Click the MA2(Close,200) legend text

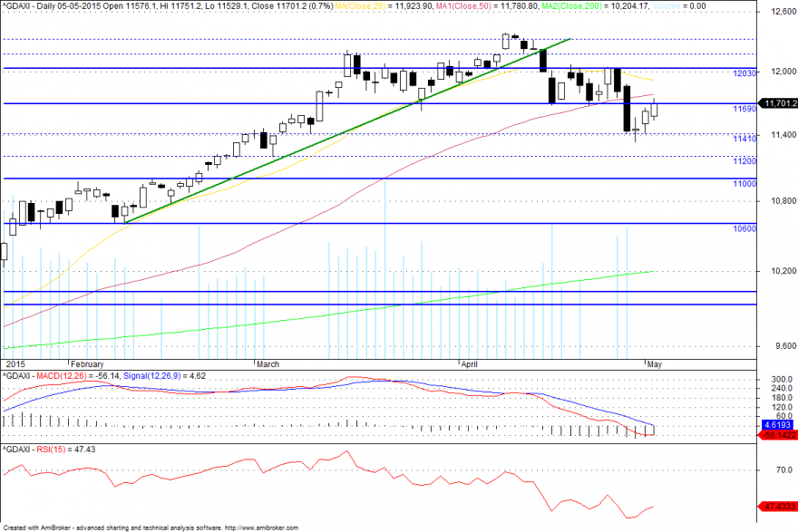coord(571,6)
